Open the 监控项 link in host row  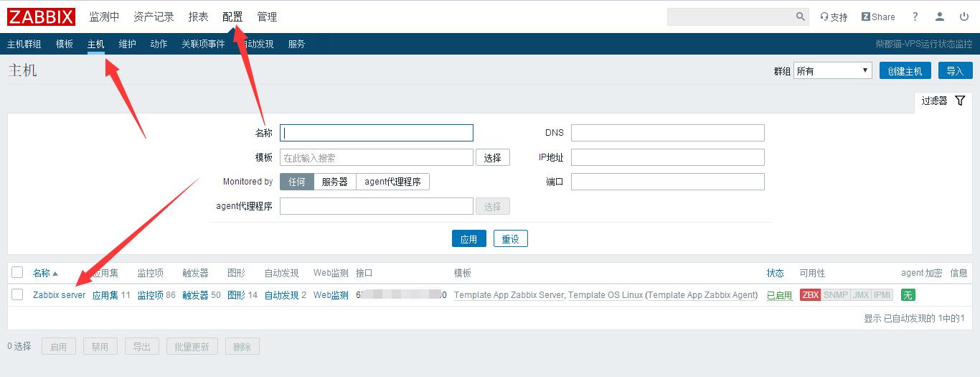[x=151, y=295]
